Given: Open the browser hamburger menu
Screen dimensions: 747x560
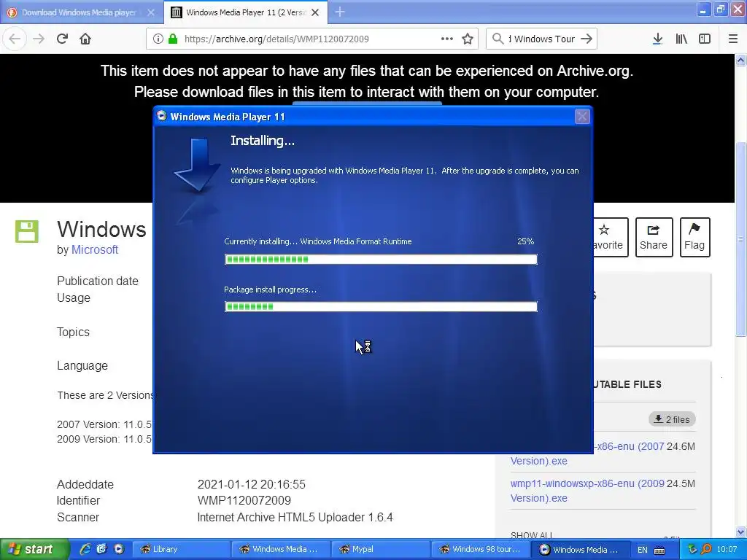Looking at the screenshot, I should 733,39.
